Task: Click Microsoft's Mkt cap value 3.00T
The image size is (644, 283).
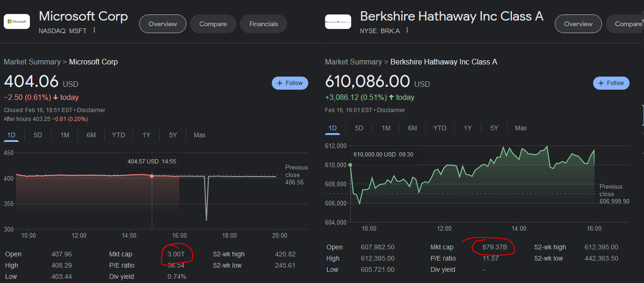Action: tap(176, 255)
